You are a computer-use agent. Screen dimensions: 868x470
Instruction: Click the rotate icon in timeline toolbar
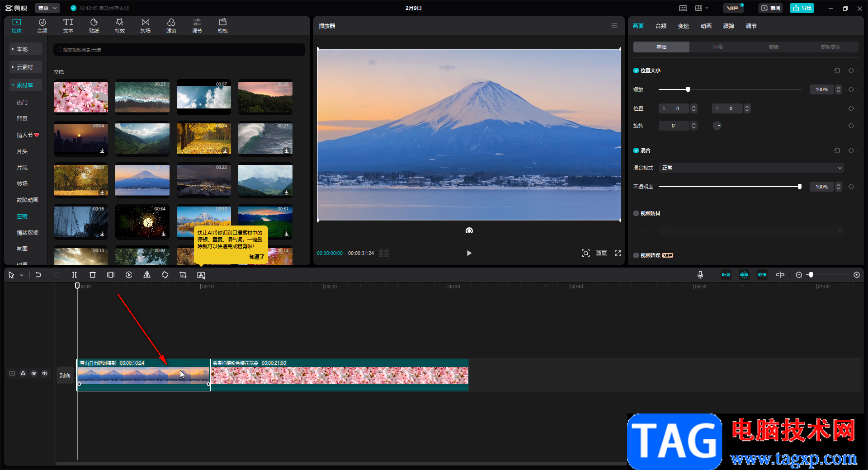click(165, 275)
